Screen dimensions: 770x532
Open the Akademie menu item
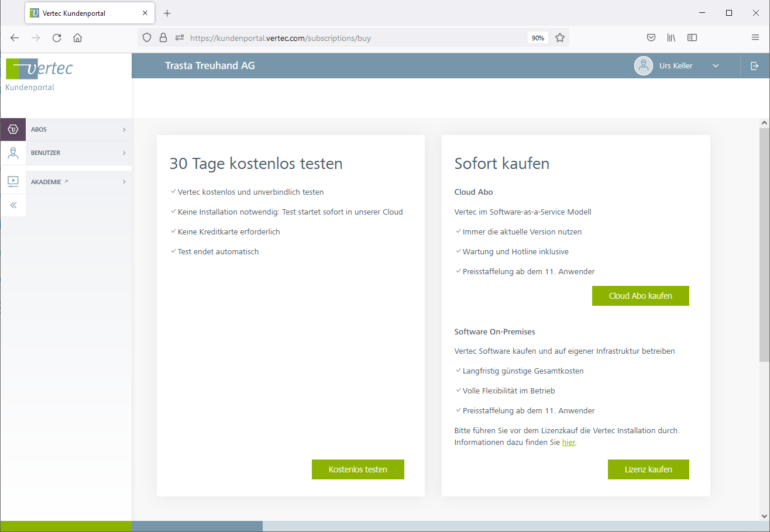click(47, 182)
